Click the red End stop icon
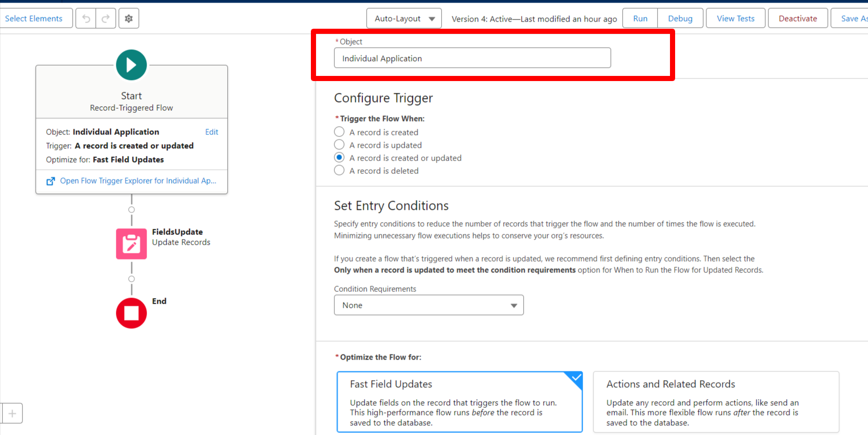This screenshot has width=868, height=435. (x=131, y=313)
